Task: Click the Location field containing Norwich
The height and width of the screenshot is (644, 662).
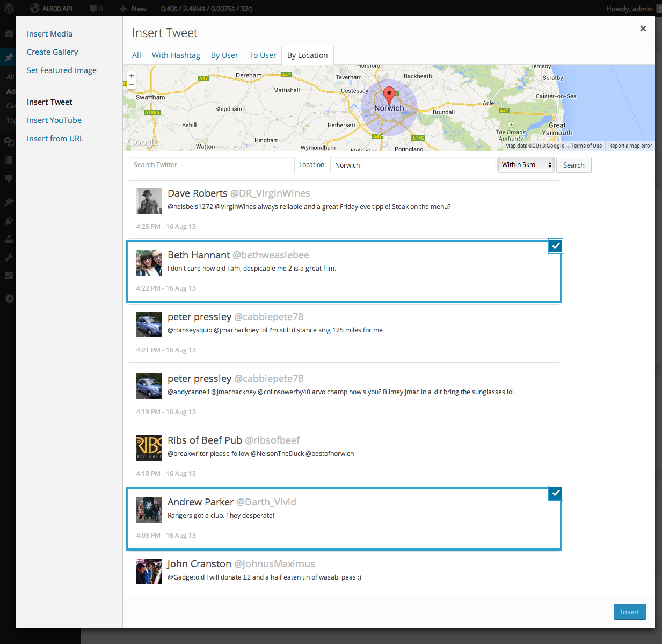Action: [413, 165]
